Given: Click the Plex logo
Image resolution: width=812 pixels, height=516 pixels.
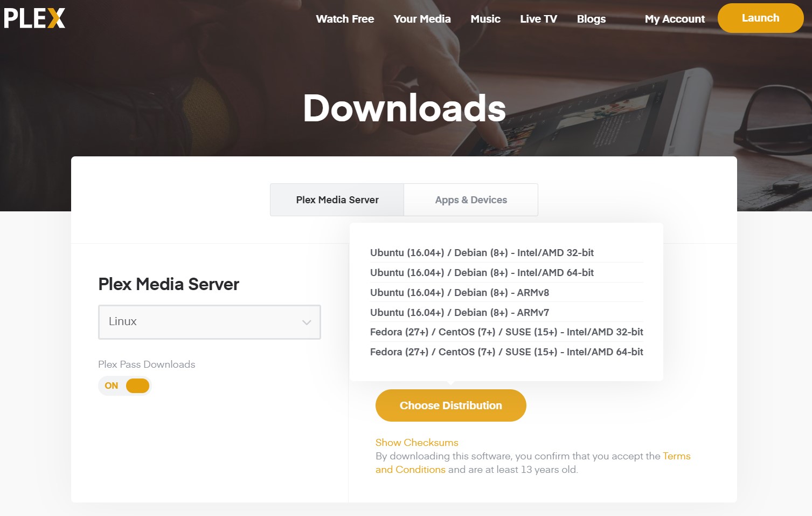Looking at the screenshot, I should (34, 18).
